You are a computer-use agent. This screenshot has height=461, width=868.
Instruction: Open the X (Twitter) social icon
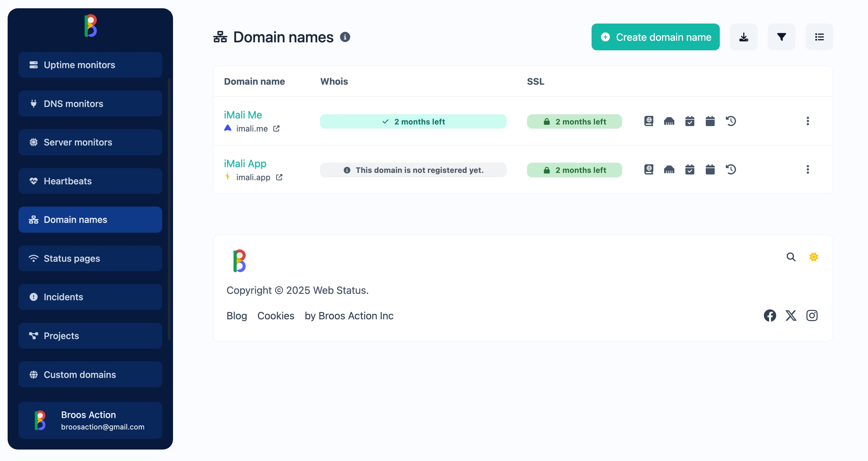(x=791, y=316)
